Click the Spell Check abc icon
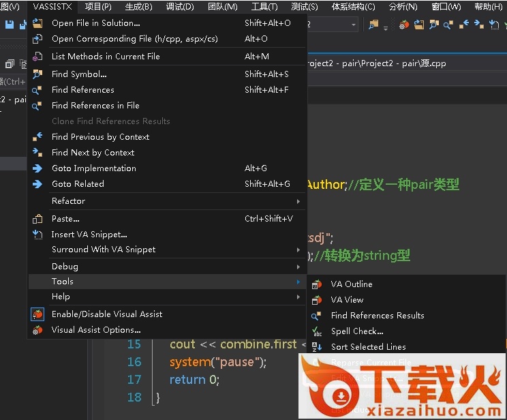507x420 pixels. tap(317, 331)
